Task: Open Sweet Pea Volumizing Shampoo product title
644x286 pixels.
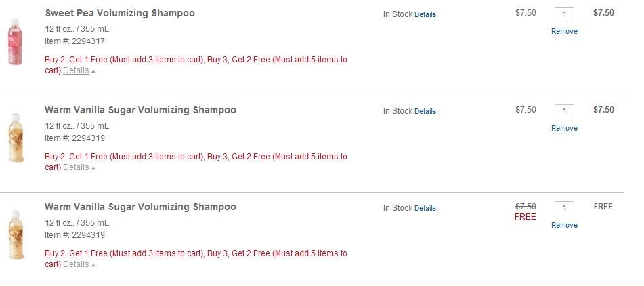Action: point(120,13)
